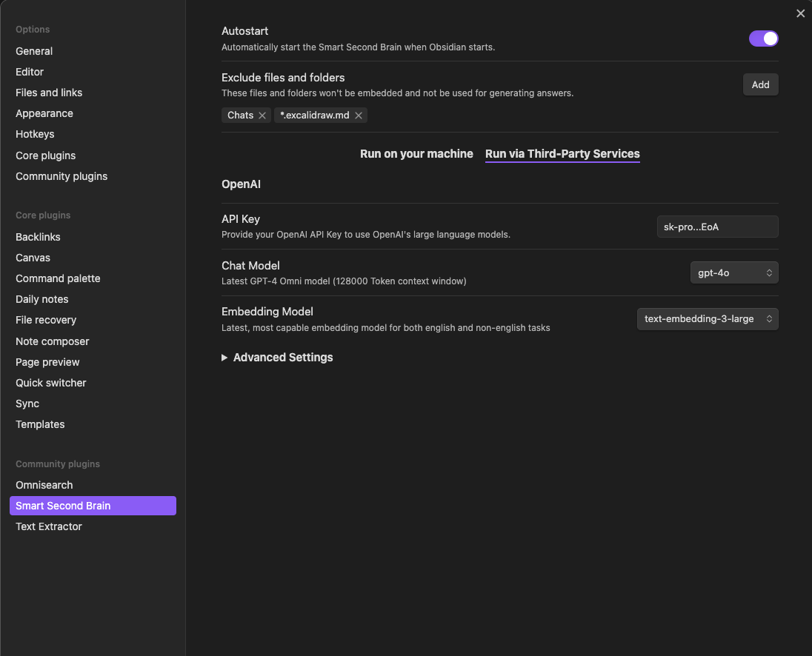Open General settings
The image size is (812, 656).
[x=34, y=51]
